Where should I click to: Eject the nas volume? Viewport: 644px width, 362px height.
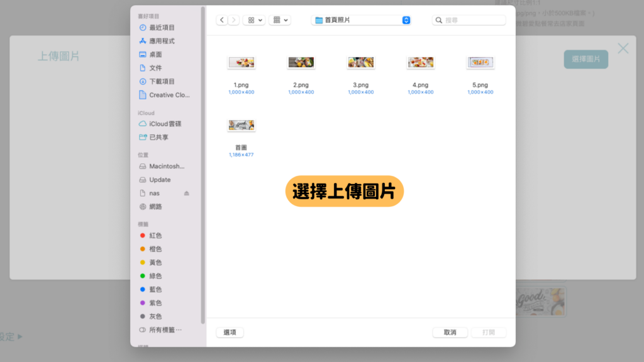186,194
